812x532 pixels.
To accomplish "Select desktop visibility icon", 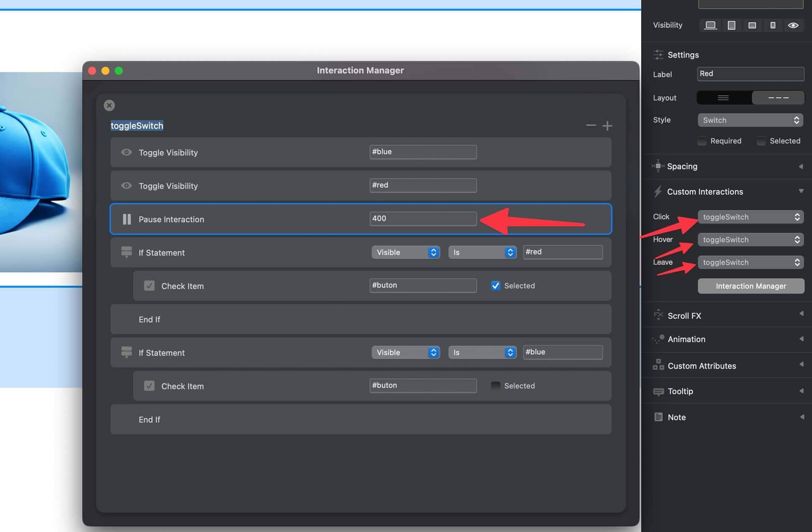I will [710, 25].
